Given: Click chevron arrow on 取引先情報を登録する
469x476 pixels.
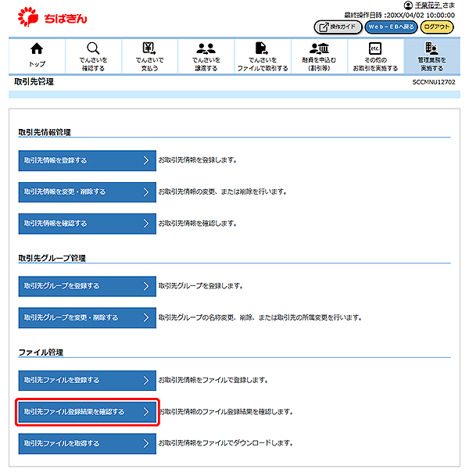Looking at the screenshot, I should [146, 160].
